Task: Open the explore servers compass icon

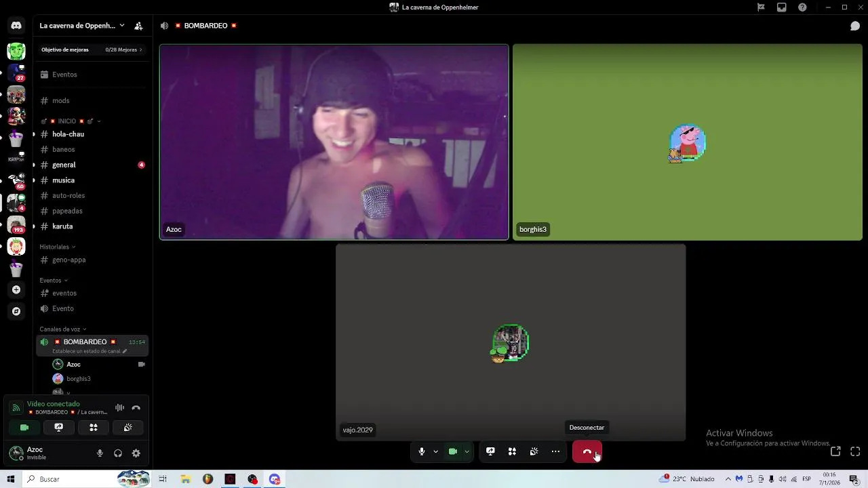Action: point(16,311)
